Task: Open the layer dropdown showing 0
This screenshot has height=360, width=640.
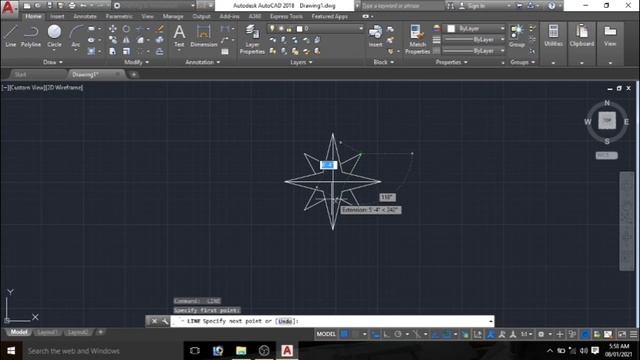Action: (316, 29)
